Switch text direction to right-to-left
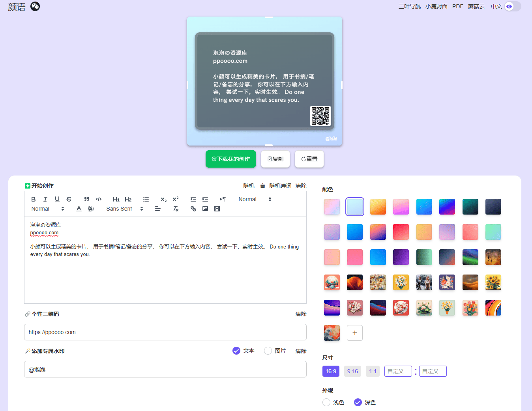The height and width of the screenshot is (411, 532). [223, 199]
